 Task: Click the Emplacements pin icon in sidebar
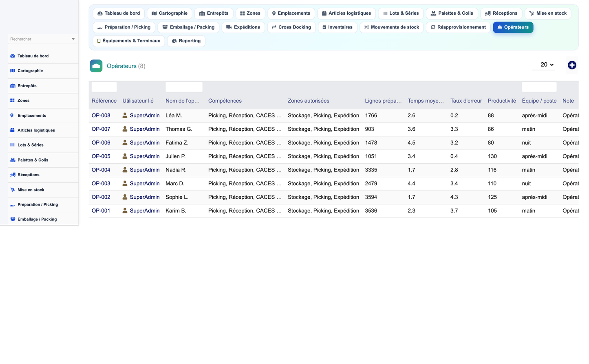coord(12,116)
